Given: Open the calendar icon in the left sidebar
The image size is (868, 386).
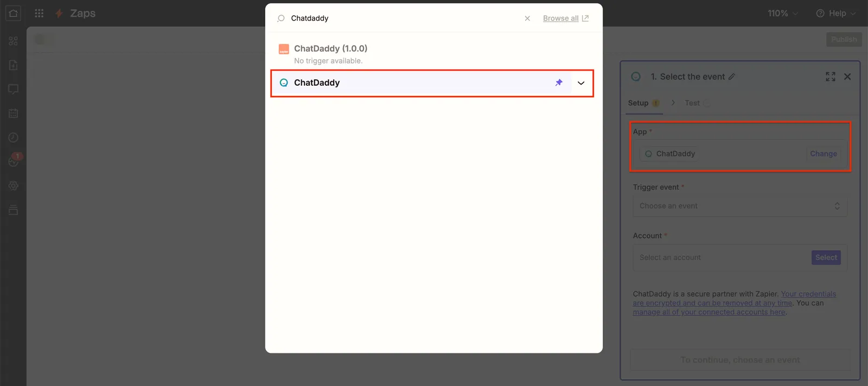Looking at the screenshot, I should pyautogui.click(x=14, y=113).
